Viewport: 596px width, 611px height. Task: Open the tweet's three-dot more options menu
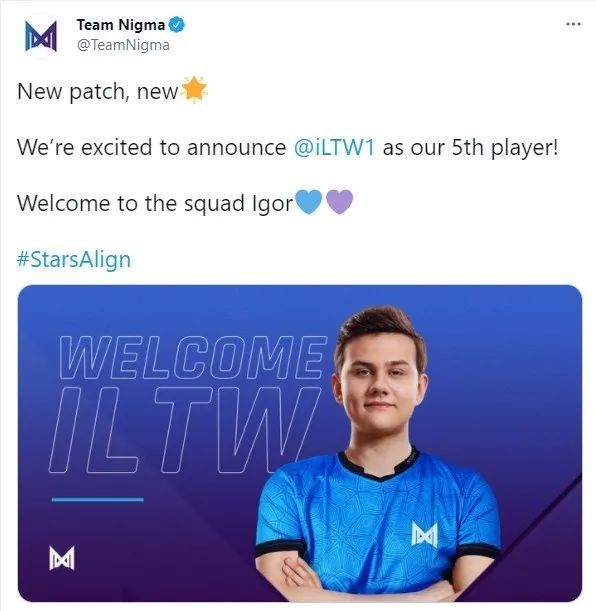coord(573,24)
